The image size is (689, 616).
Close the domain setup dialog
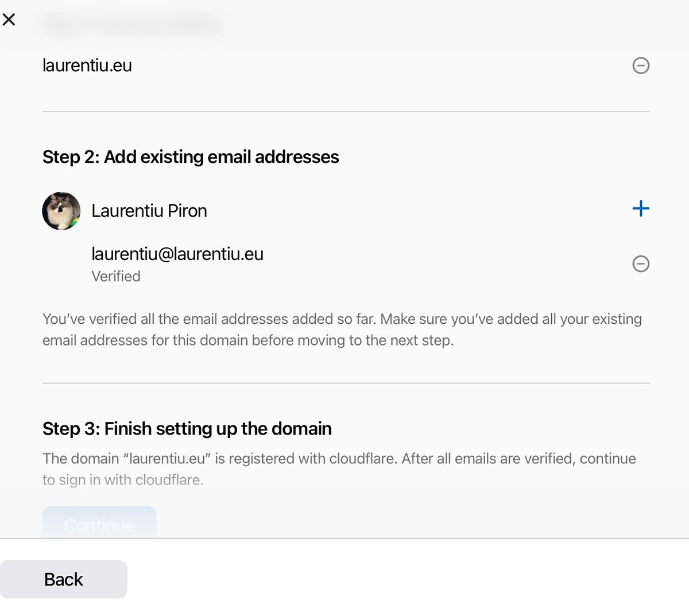[9, 20]
